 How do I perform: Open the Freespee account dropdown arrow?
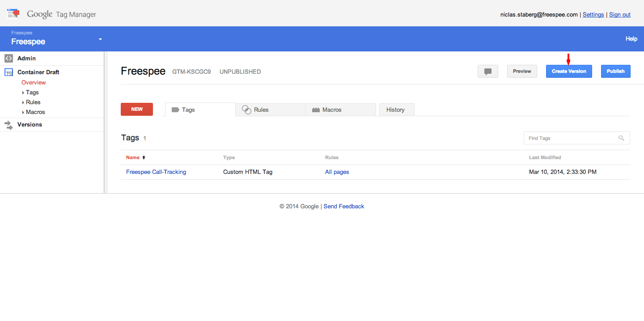pyautogui.click(x=100, y=39)
